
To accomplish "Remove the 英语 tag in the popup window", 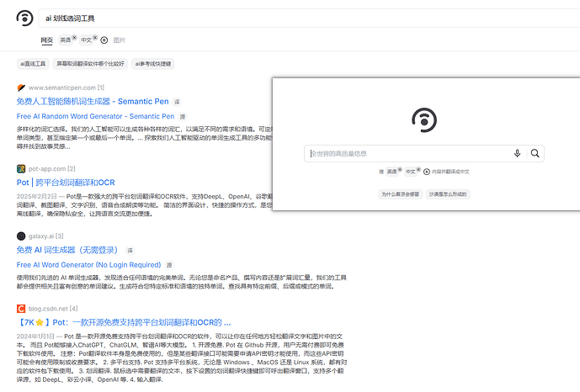I will click(x=400, y=169).
